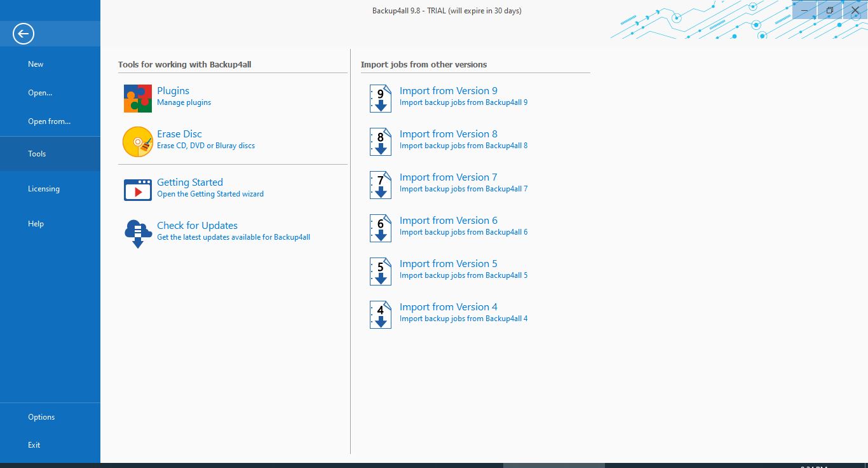Click the Getting Started video icon

click(x=138, y=190)
